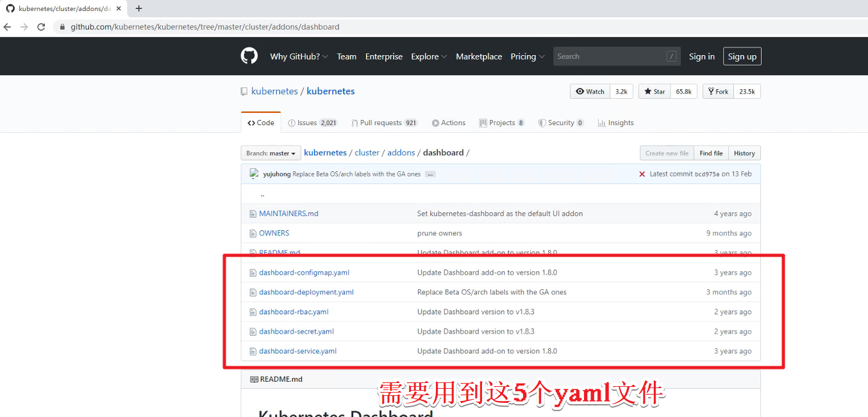This screenshot has width=868, height=417.
Task: Click the Create new file button
Action: [667, 153]
